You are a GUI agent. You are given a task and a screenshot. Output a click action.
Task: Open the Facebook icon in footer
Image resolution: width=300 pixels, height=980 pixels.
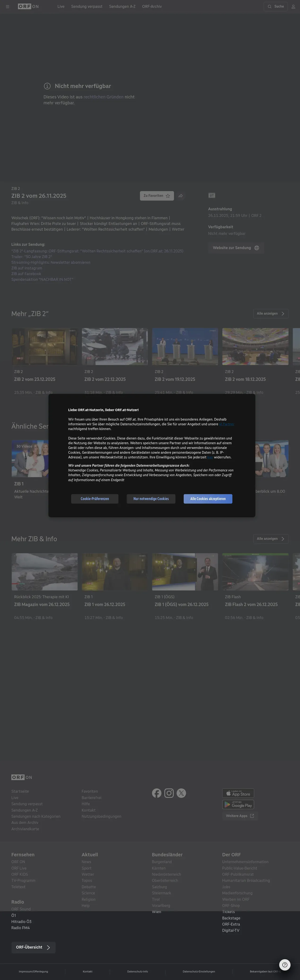tap(157, 793)
